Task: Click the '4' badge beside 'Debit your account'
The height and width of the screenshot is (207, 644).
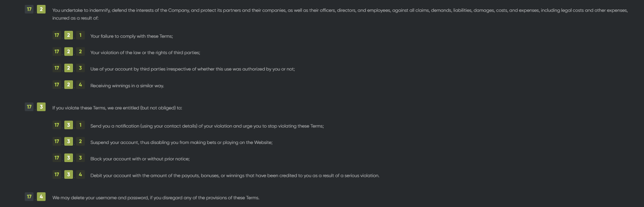Action: (80, 174)
